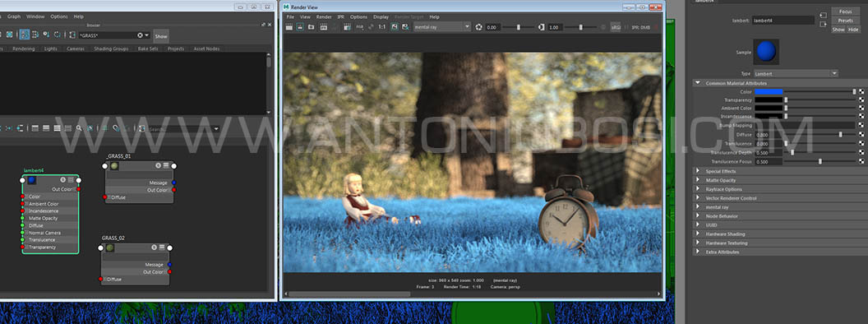
Task: Click the rearrange graph icon in Hypershade toolbar
Action: coord(58,35)
